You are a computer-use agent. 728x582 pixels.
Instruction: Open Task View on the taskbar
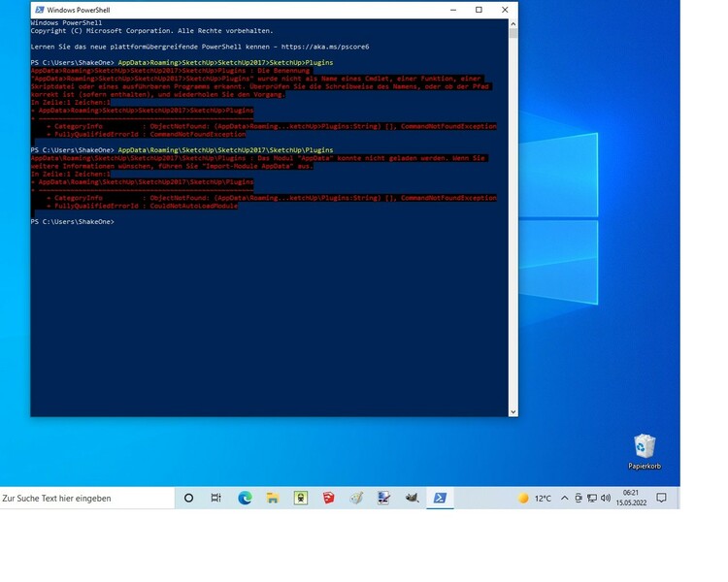tap(216, 498)
